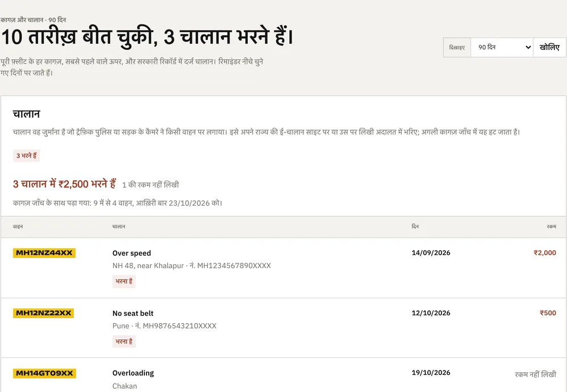Click the 3 चालान में ₹2,500 भरने हैं total
This screenshot has width=567, height=392.
[64, 184]
